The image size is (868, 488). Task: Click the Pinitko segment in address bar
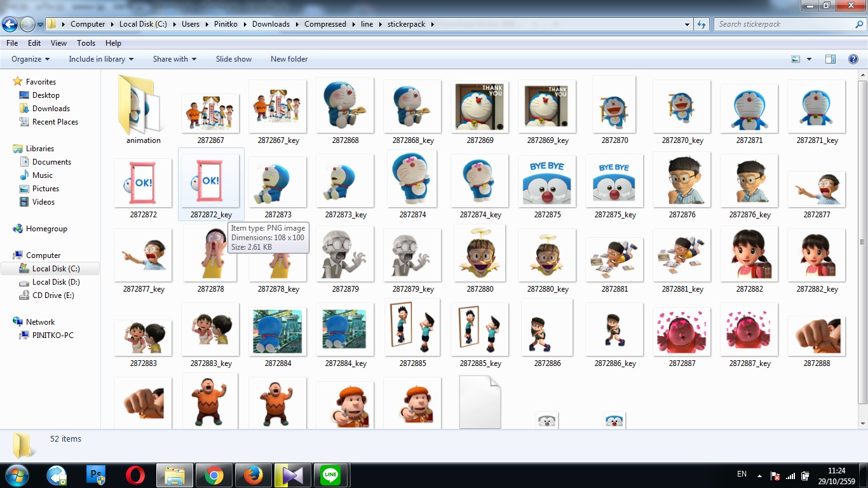pos(226,24)
